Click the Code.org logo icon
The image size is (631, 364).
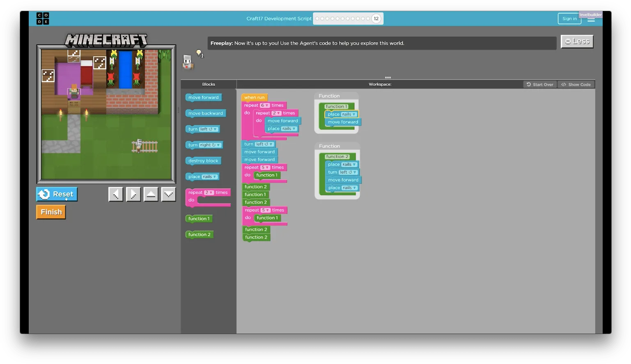(x=43, y=18)
